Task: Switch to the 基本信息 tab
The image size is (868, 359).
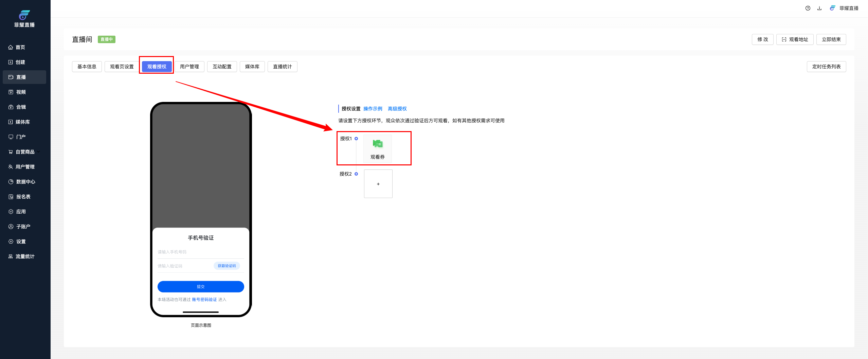Action: click(x=87, y=67)
